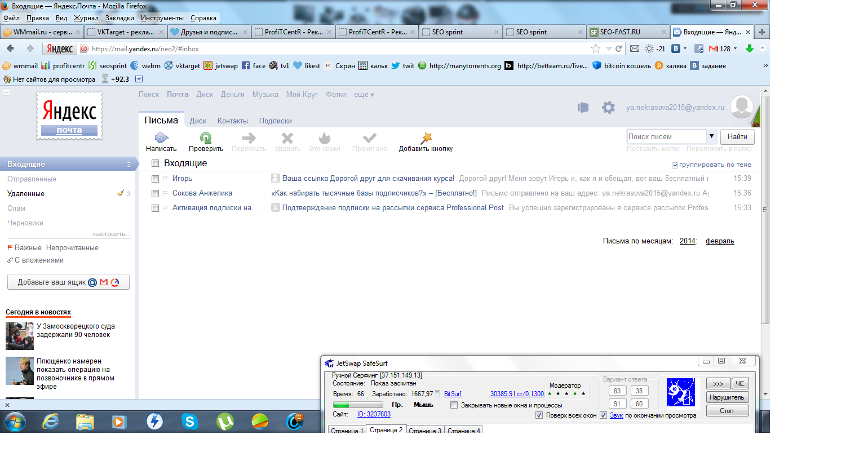The width and height of the screenshot is (868, 470).
Task: Click the browser back arrow
Action: 10,48
